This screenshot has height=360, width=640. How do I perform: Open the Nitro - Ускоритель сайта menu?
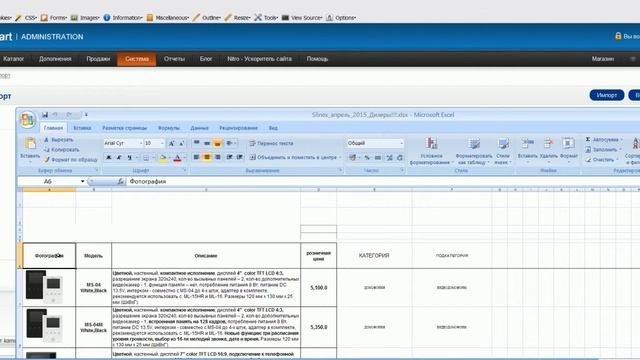coord(260,59)
